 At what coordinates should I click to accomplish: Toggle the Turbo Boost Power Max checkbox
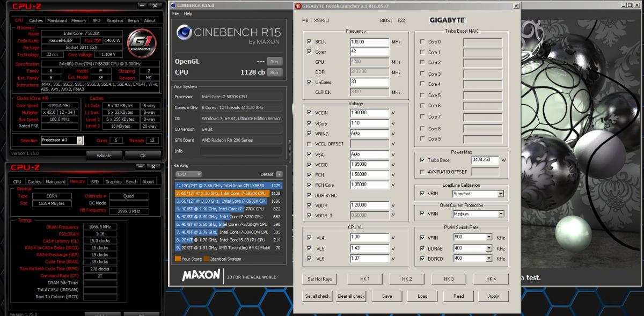[422, 160]
